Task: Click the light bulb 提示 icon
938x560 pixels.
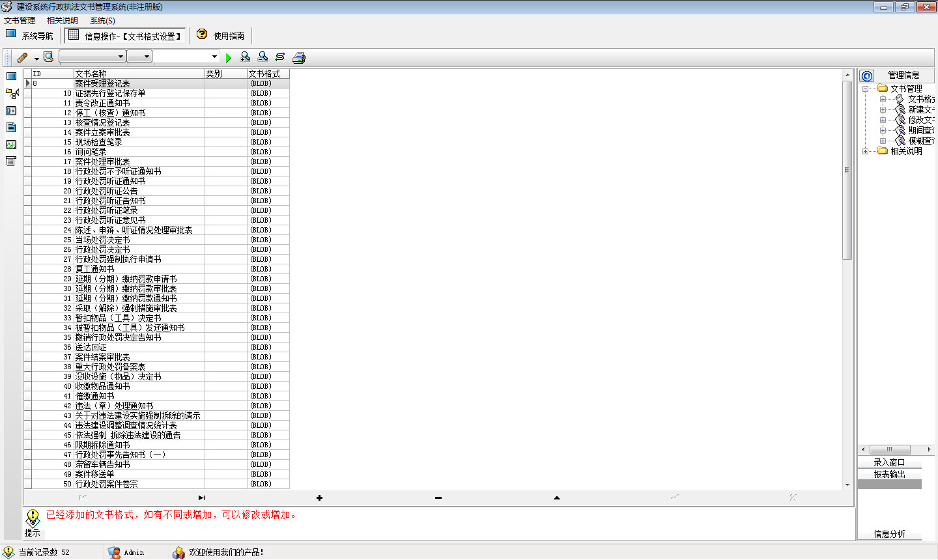Action: coord(33,518)
